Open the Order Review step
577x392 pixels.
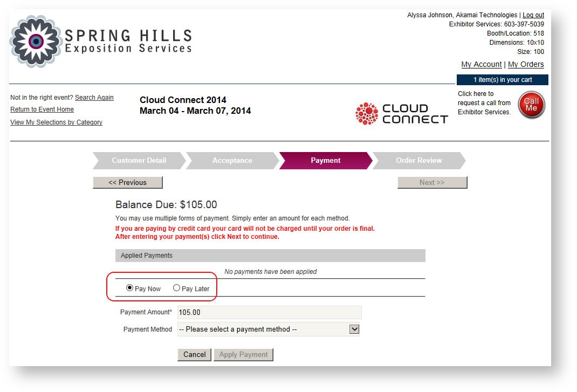click(419, 160)
